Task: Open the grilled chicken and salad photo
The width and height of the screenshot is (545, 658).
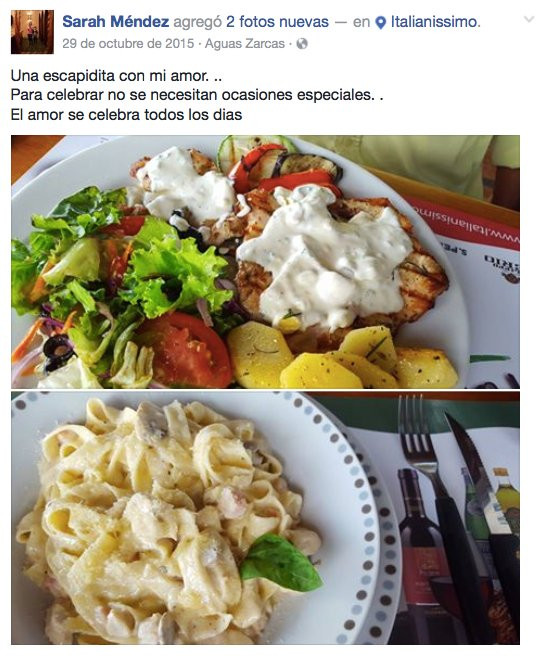Action: click(265, 262)
